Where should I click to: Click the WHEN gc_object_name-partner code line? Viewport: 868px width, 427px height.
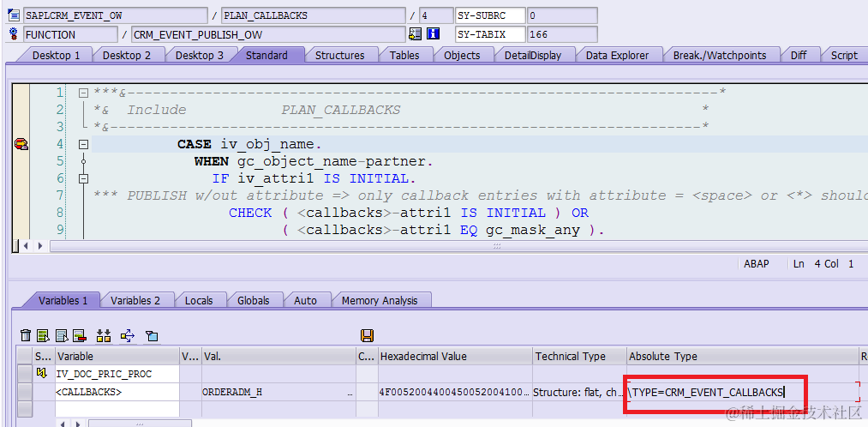(x=314, y=162)
